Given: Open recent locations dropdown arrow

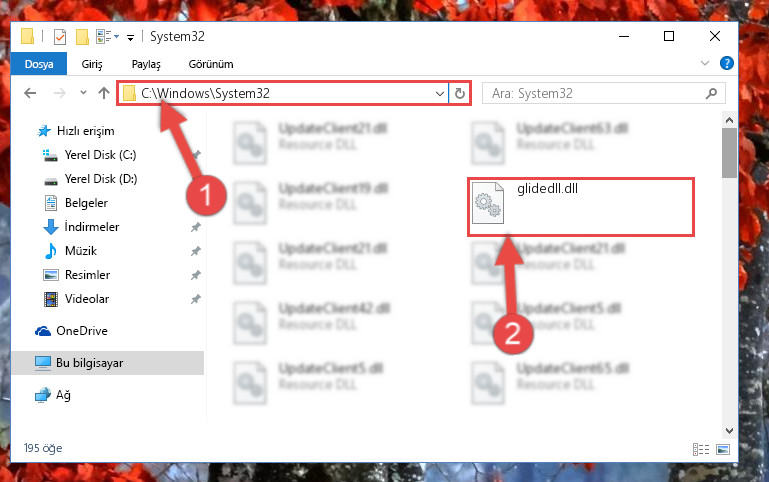Looking at the screenshot, I should (x=83, y=93).
